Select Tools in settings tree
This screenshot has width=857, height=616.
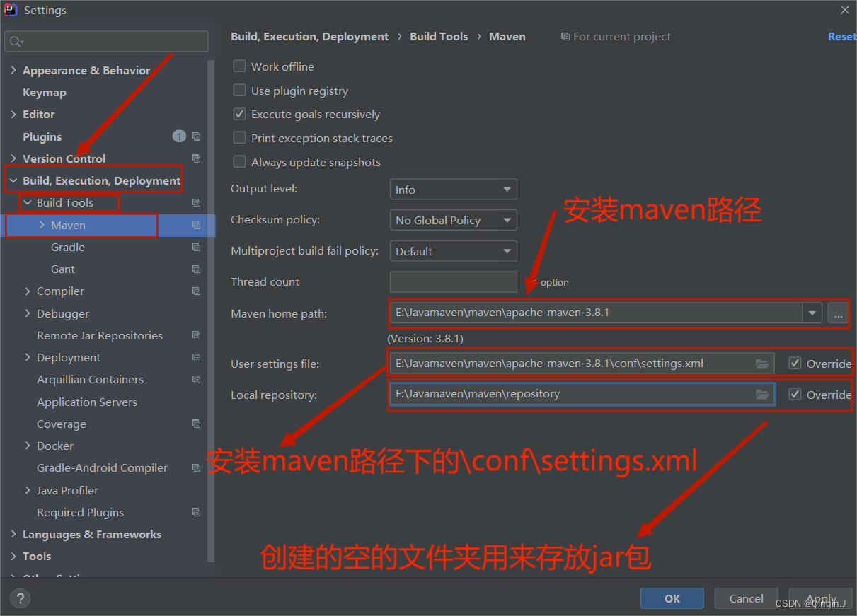pyautogui.click(x=37, y=556)
